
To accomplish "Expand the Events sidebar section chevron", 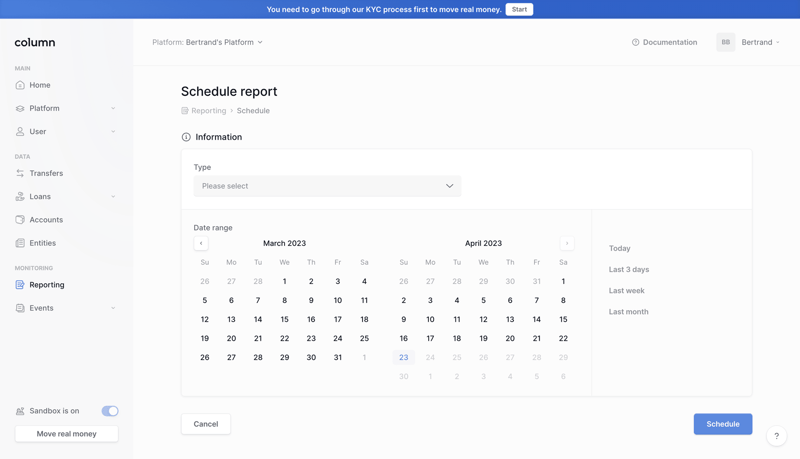I will 113,308.
